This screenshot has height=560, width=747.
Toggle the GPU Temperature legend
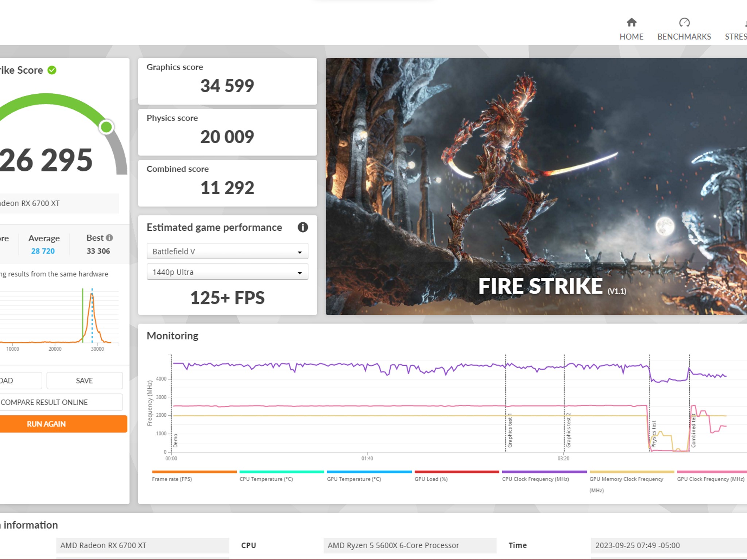click(x=369, y=476)
